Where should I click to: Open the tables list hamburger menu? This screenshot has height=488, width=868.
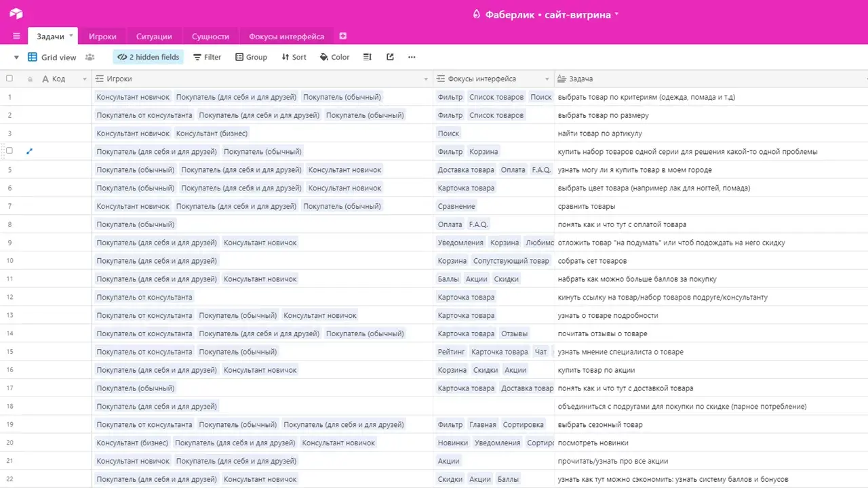coord(16,36)
